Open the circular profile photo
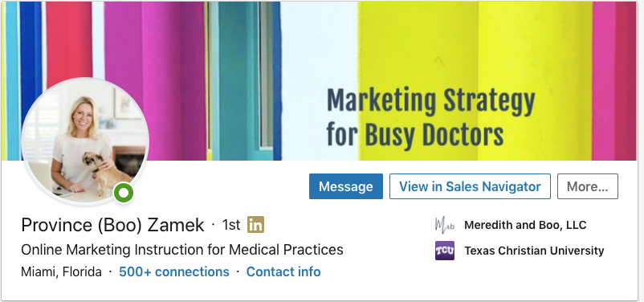The image size is (644, 302). click(85, 141)
